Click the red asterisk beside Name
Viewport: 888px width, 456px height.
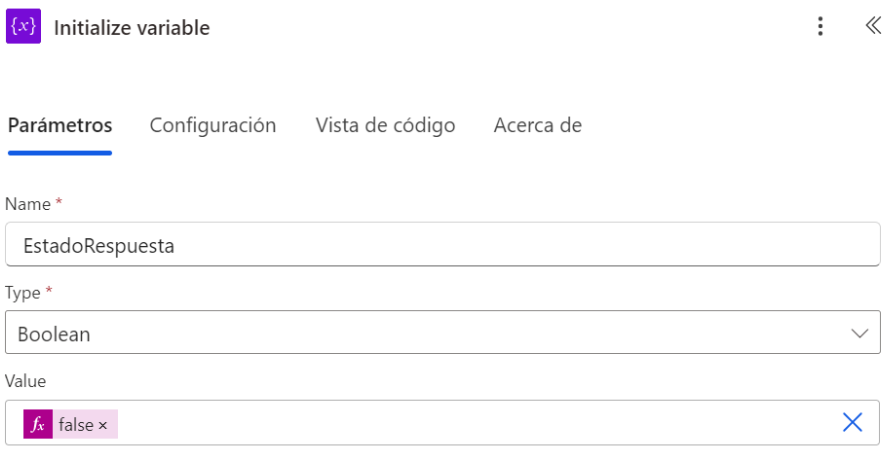point(59,203)
